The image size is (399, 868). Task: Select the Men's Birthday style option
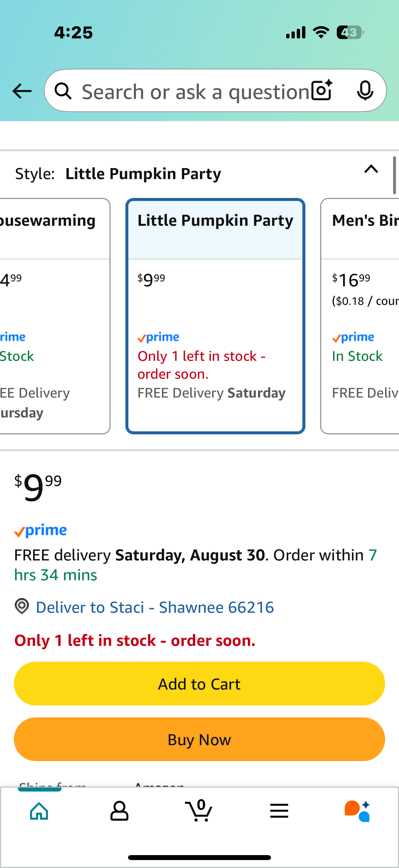(360, 316)
